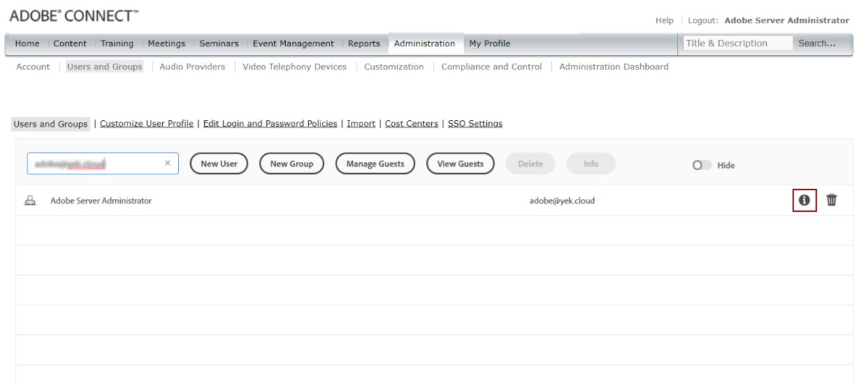
Task: Click the New User button
Action: point(219,164)
